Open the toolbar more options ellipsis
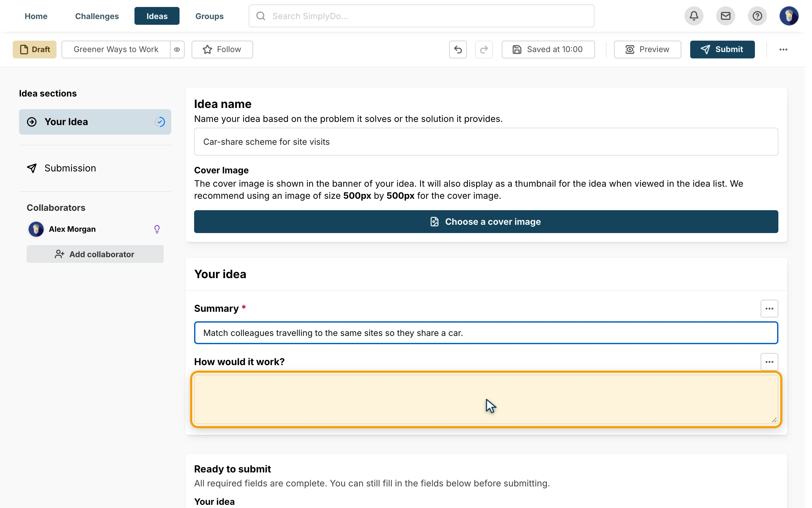The height and width of the screenshot is (508, 812). click(x=783, y=50)
